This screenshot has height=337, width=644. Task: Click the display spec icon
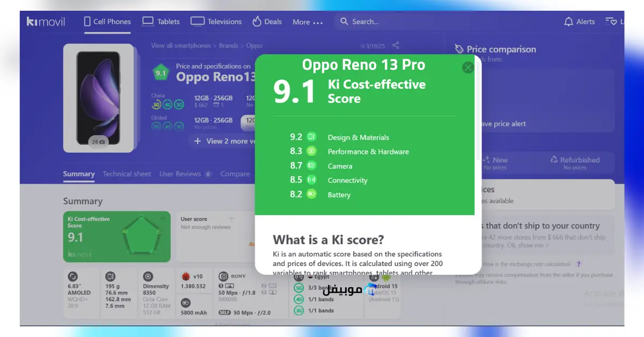(x=72, y=276)
